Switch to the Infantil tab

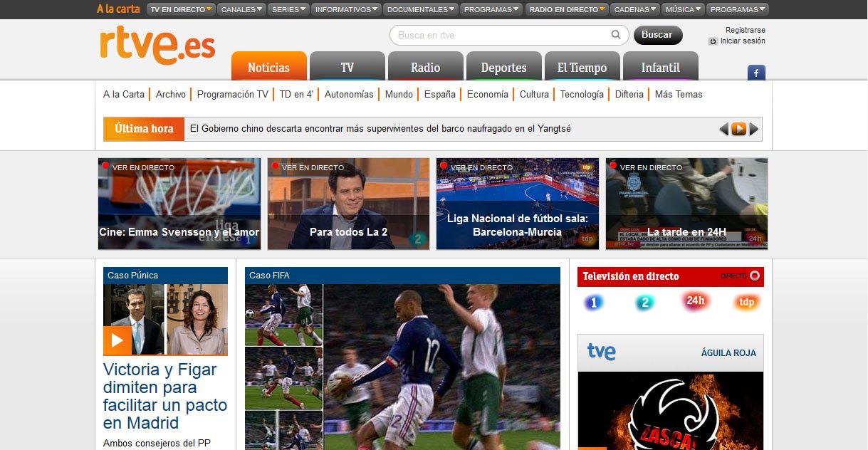click(661, 66)
